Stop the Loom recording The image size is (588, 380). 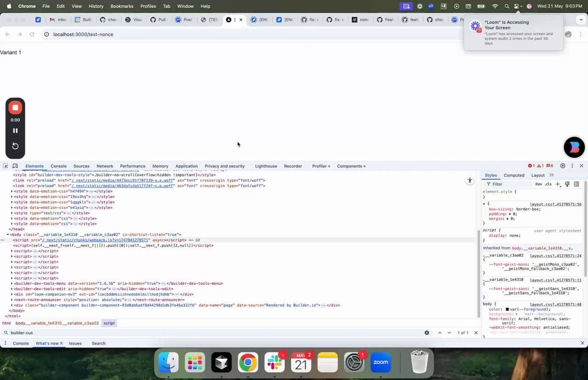tap(15, 108)
